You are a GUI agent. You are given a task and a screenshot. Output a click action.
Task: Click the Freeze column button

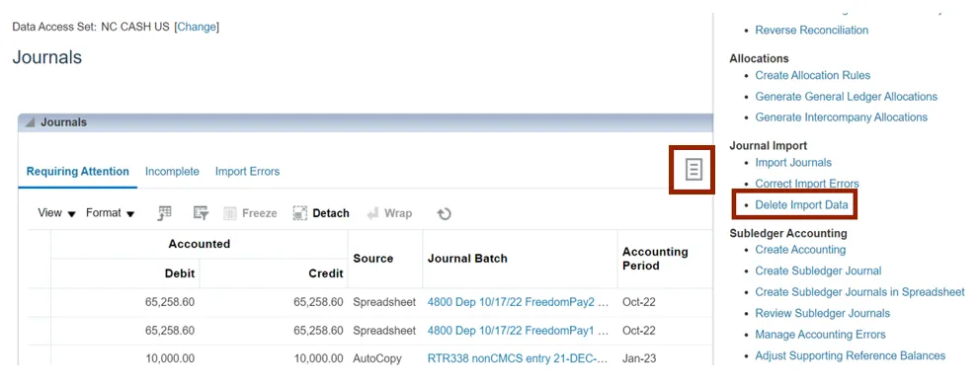point(250,213)
